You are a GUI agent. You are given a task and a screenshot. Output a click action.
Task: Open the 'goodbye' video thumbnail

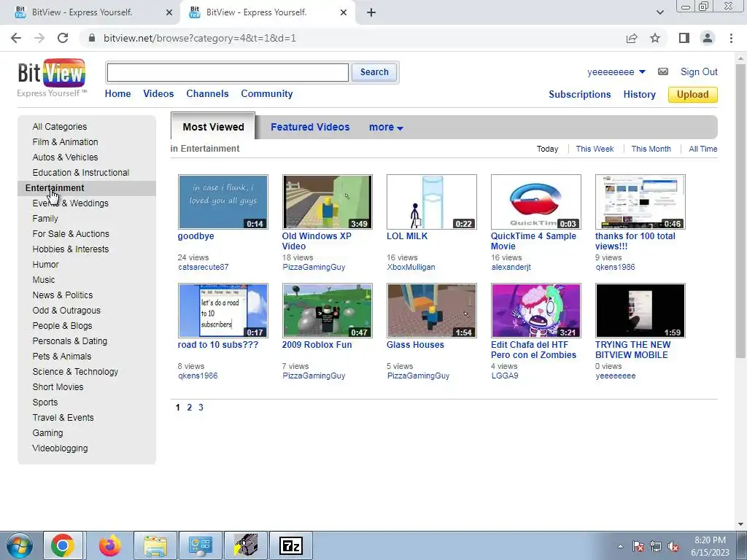[x=223, y=202]
